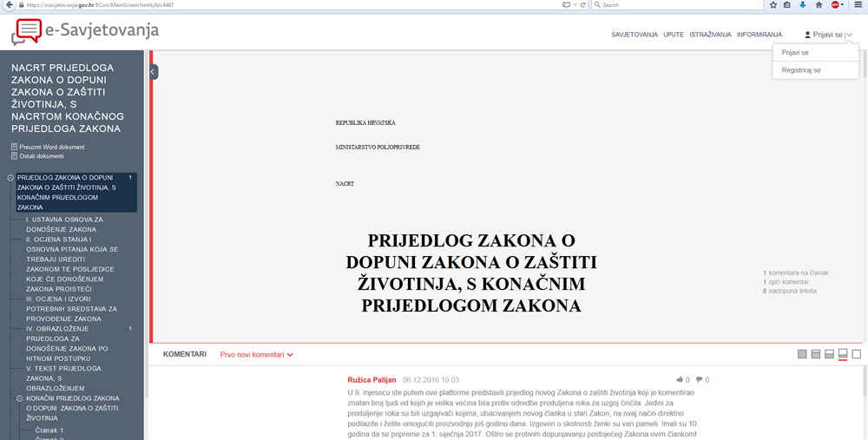The height and width of the screenshot is (440, 868).
Task: Select 'Registriraj se' from the dropdown menu
Action: click(x=800, y=70)
